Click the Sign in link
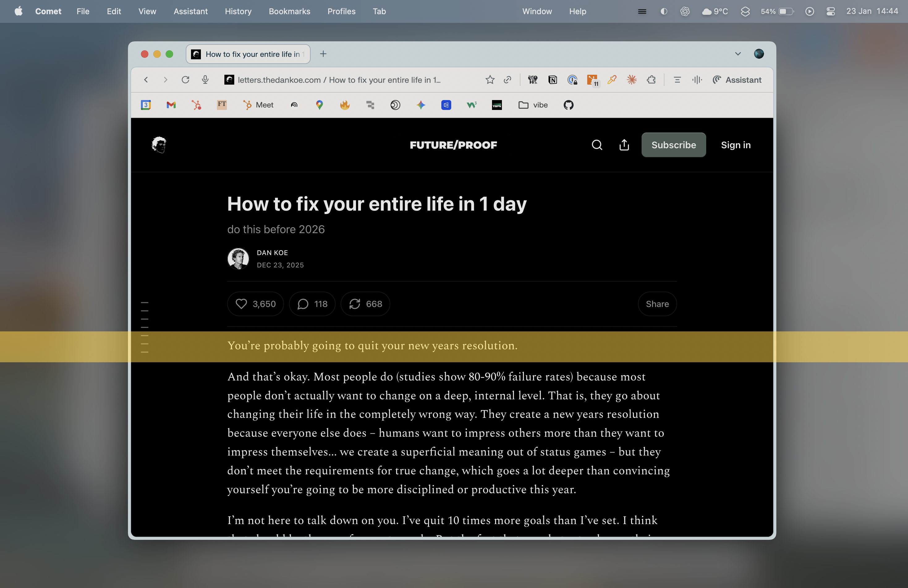 [736, 145]
